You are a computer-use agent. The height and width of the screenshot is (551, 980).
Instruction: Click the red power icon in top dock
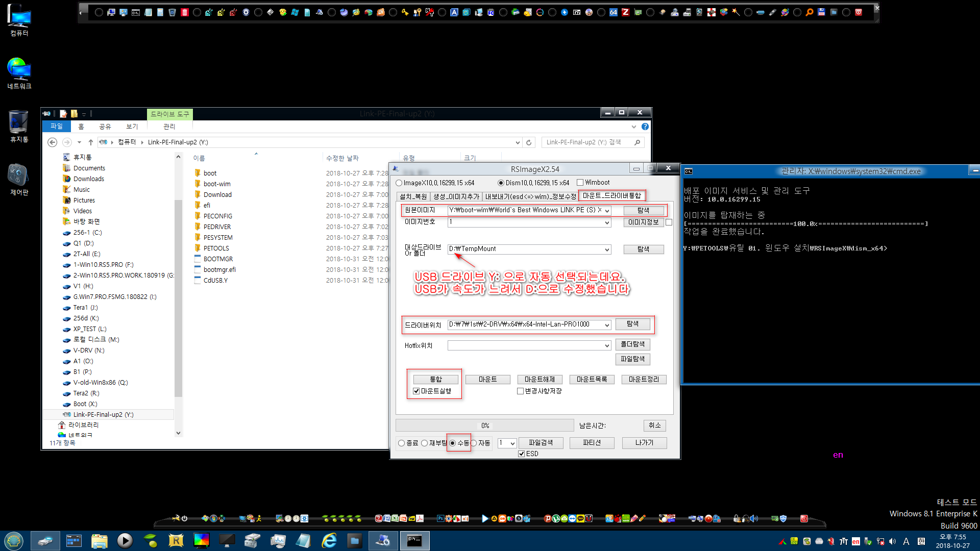[x=859, y=12]
